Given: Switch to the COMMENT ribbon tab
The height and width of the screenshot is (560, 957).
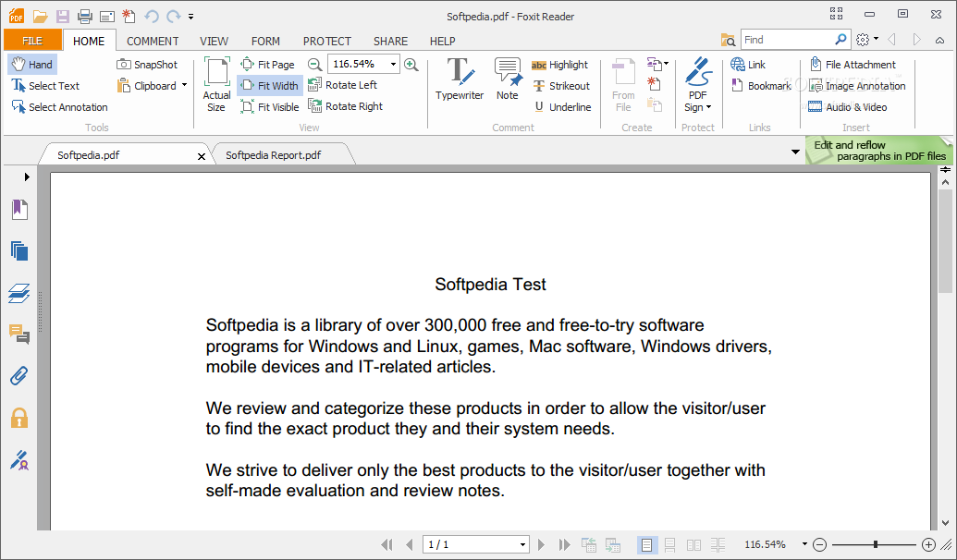Looking at the screenshot, I should [153, 42].
